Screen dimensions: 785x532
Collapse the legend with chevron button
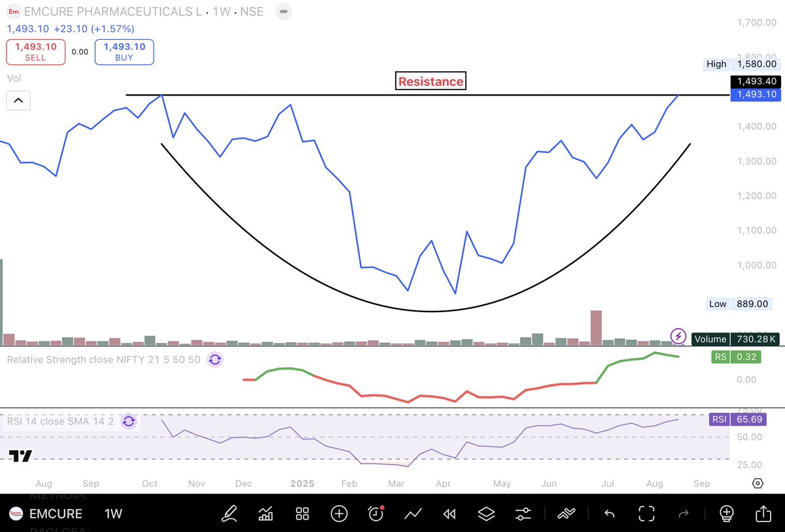18,100
